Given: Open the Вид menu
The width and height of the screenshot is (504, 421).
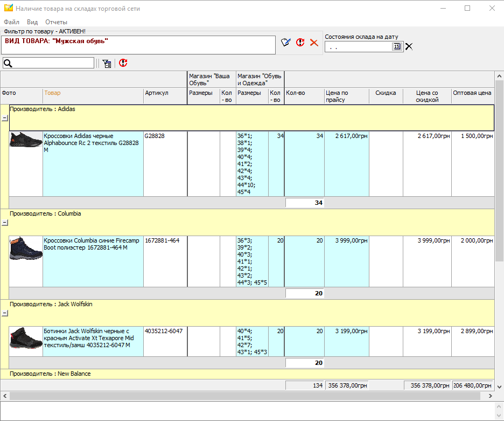Looking at the screenshot, I should [x=32, y=22].
